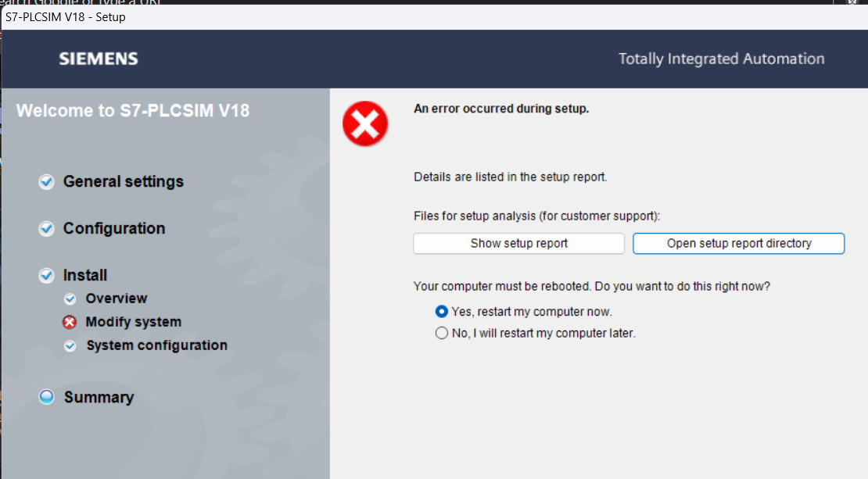Viewport: 868px width, 479px height.
Task: Click 'Welcome to S7-PLCSIM V18' heading
Action: click(x=133, y=111)
